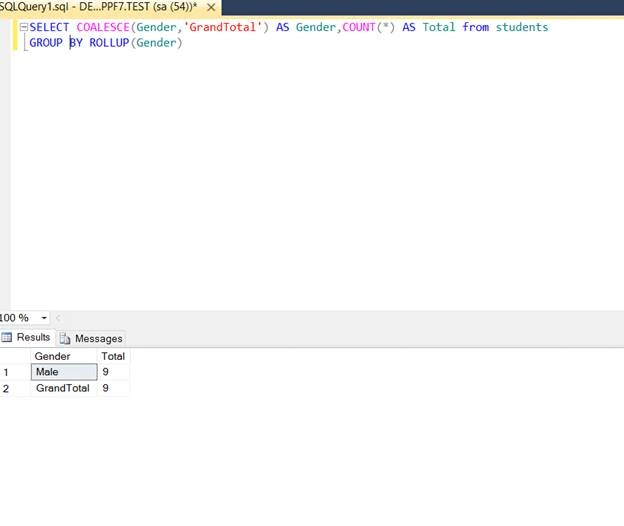Click the COALESCE keyword in the query
The width and height of the screenshot is (624, 526).
(x=103, y=27)
